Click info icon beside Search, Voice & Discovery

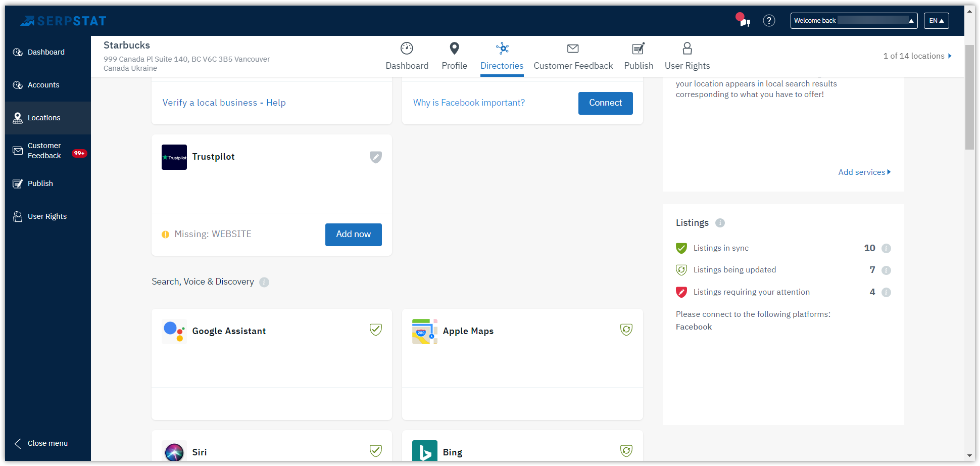pyautogui.click(x=264, y=282)
